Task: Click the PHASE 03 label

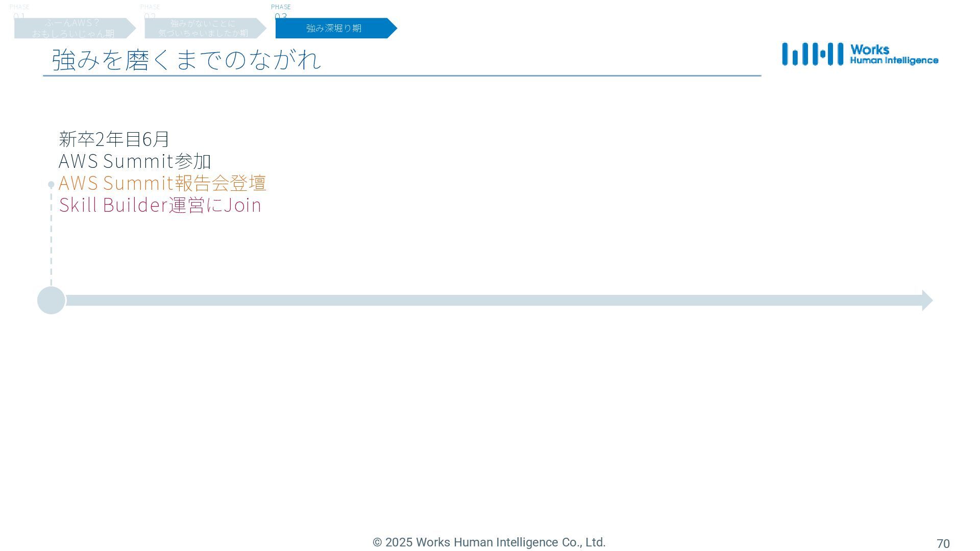Action: [281, 11]
